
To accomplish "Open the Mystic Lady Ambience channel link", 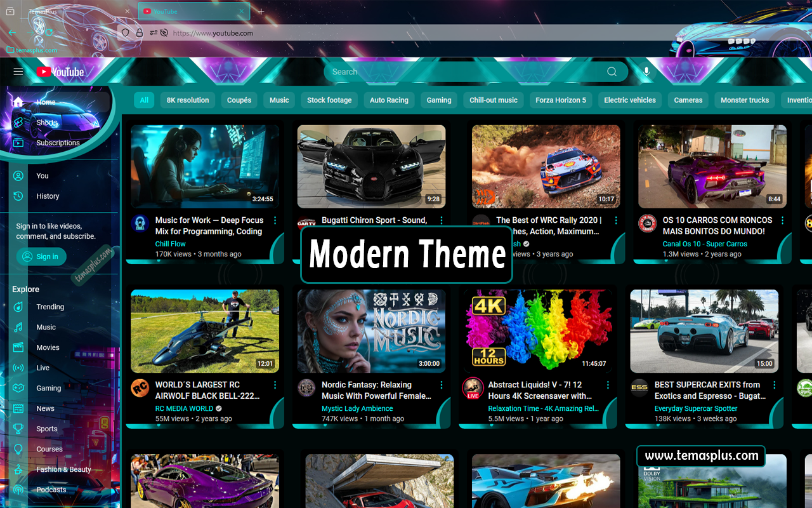I will (357, 408).
